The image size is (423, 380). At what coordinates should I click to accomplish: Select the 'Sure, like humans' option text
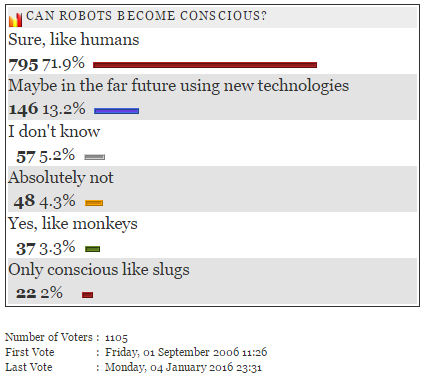point(74,39)
